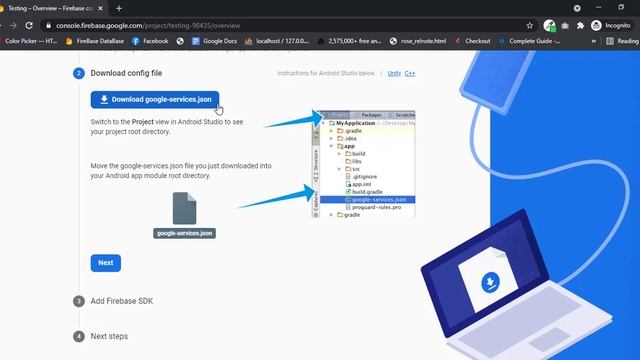
Task: Open the C++ instructions link
Action: pos(410,73)
